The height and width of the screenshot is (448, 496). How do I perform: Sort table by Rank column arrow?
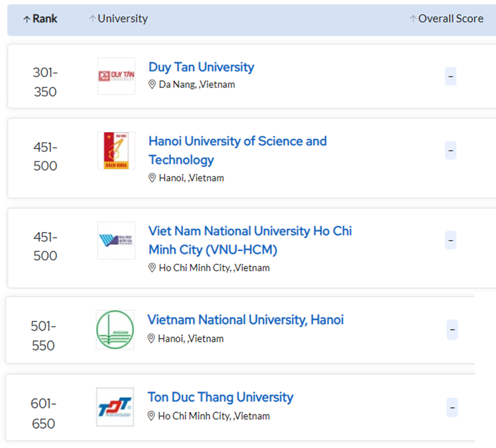pos(27,19)
